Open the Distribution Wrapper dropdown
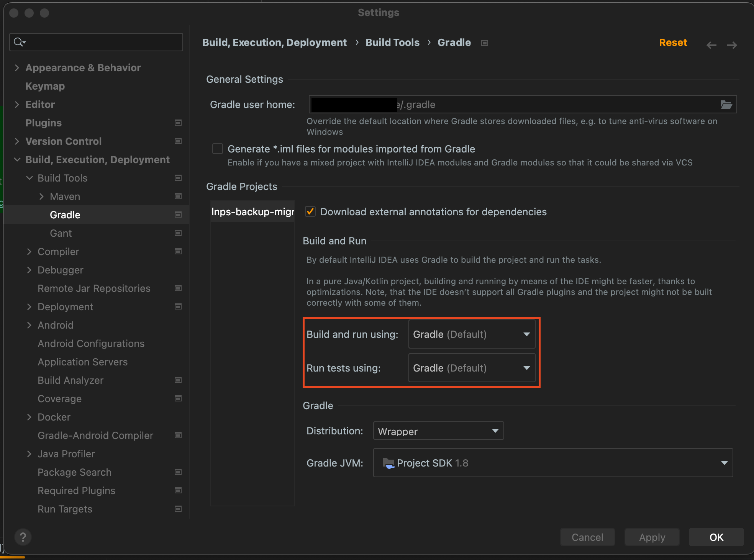The width and height of the screenshot is (754, 560). [x=438, y=431]
